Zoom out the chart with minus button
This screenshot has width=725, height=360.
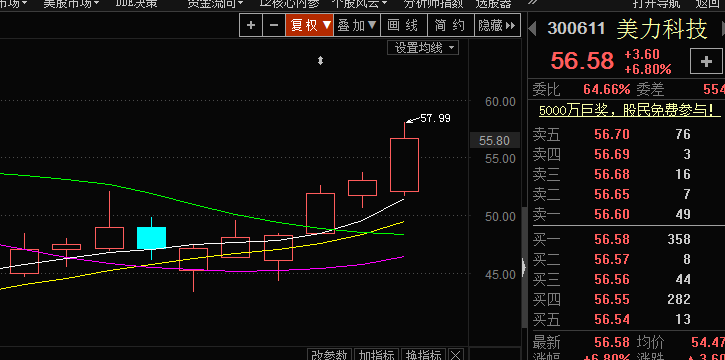tap(274, 25)
